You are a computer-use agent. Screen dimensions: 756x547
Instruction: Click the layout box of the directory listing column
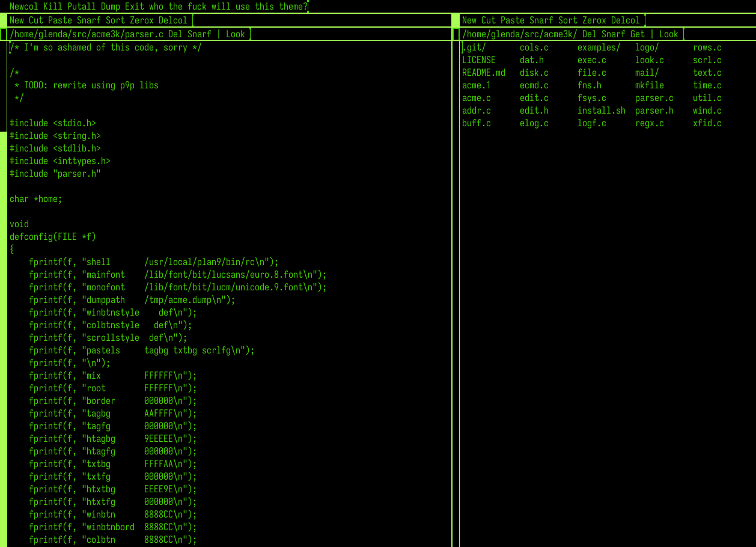[x=456, y=20]
